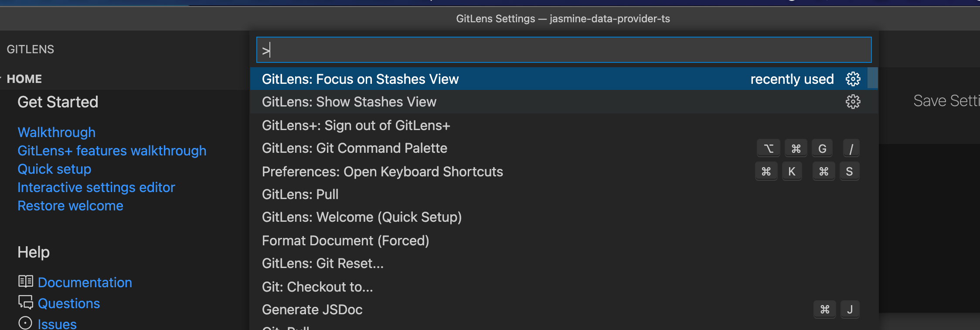Open the Walkthrough link
This screenshot has width=980, height=330.
pyautogui.click(x=56, y=132)
